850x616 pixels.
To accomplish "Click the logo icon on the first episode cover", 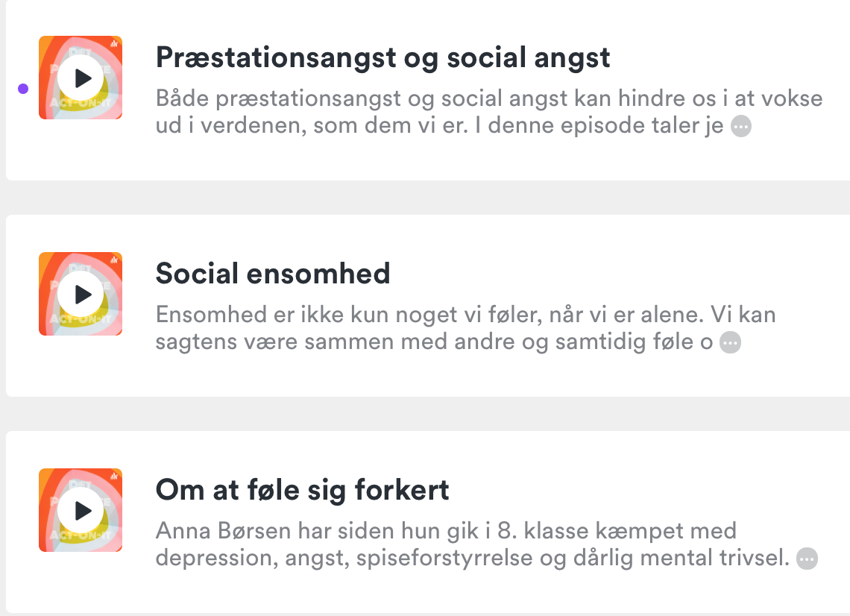I will click(x=114, y=43).
